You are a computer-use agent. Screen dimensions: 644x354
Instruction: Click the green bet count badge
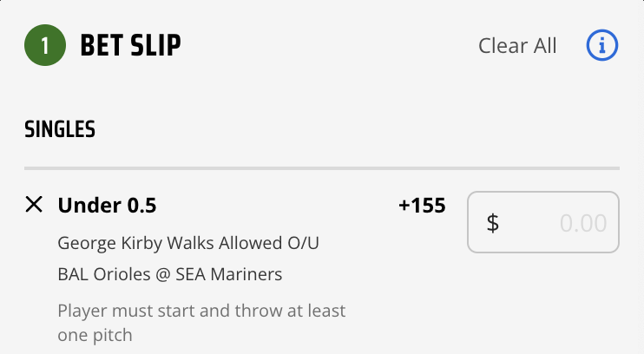45,45
